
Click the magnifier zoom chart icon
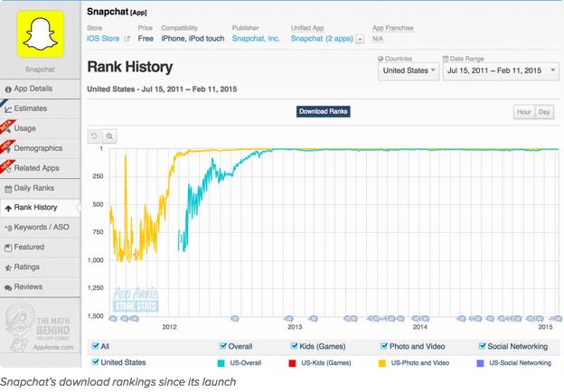(x=109, y=136)
